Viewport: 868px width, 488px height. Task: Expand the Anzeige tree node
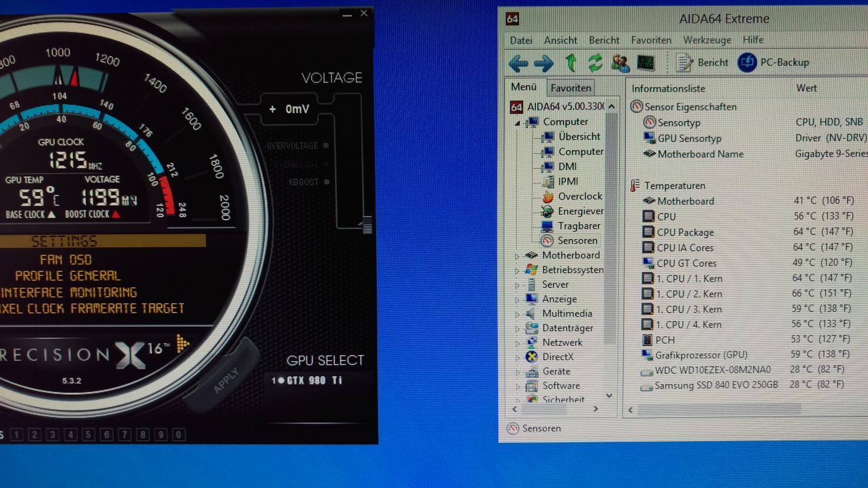[517, 300]
